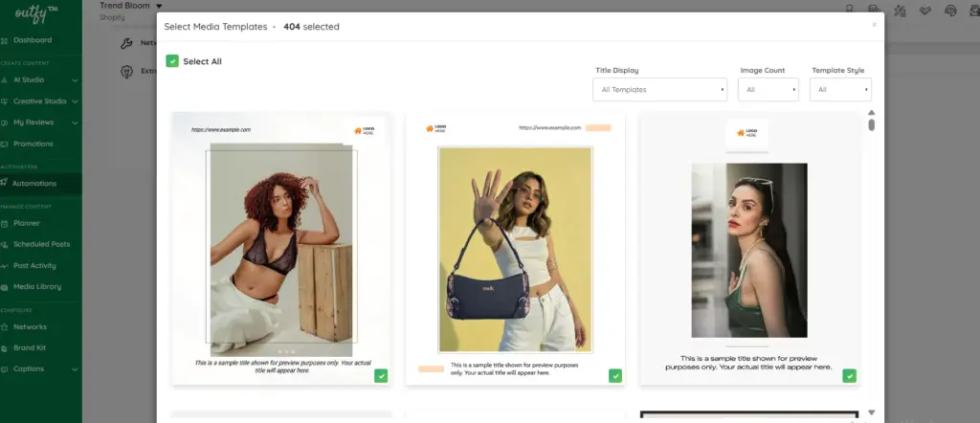This screenshot has width=980, height=423.
Task: Select the sunglasses woman template thumbnail
Action: click(x=749, y=248)
